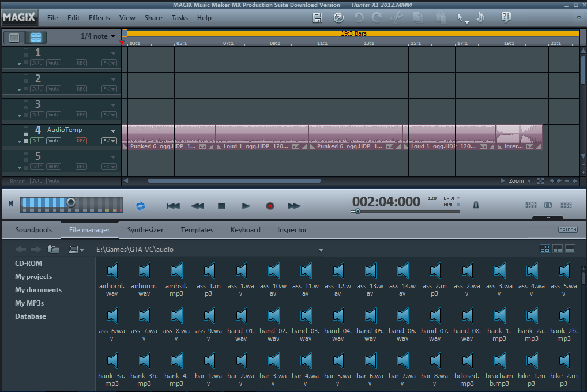Open FX menu for track 4
This screenshot has height=392, width=587.
(110, 141)
